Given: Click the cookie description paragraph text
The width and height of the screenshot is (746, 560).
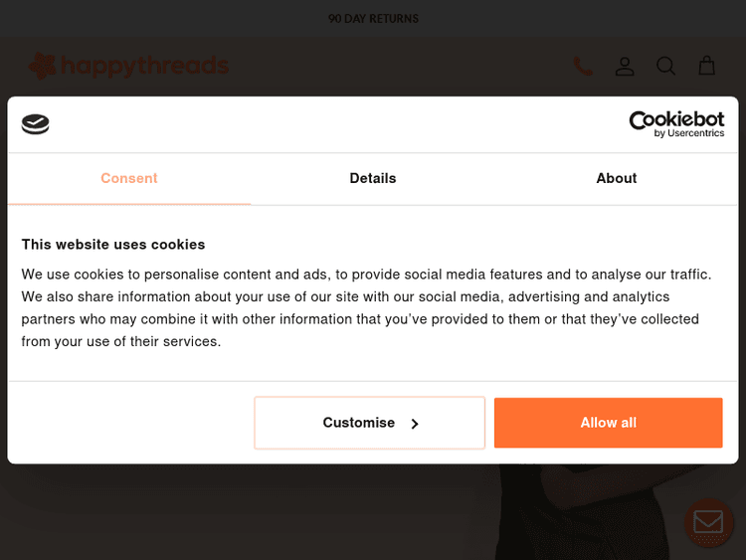Looking at the screenshot, I should point(367,307).
